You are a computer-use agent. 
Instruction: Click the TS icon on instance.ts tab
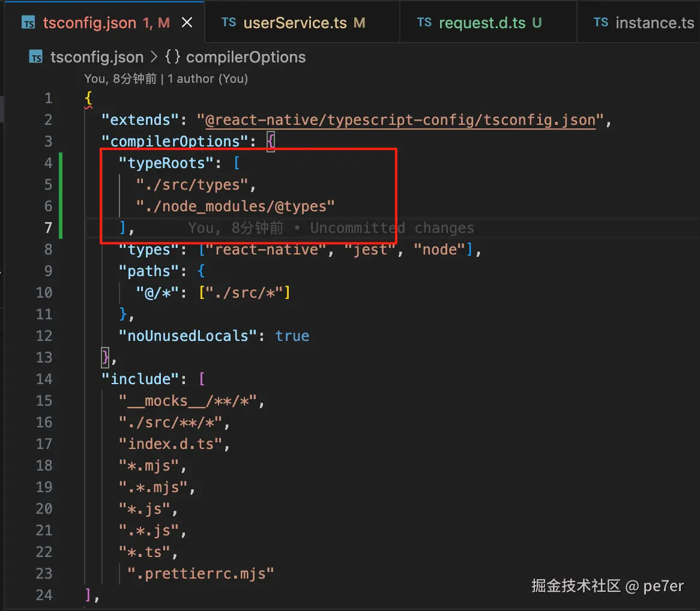coord(601,22)
